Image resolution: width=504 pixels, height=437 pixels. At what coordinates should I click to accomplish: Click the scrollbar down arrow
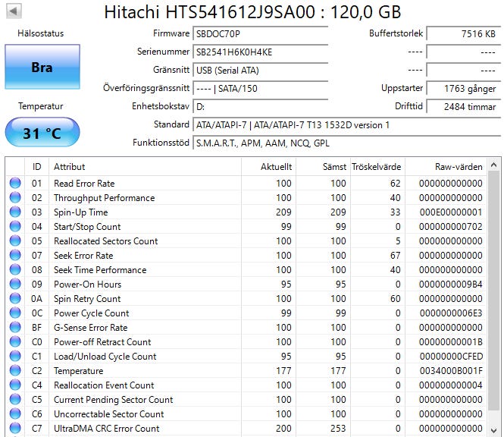point(494,430)
